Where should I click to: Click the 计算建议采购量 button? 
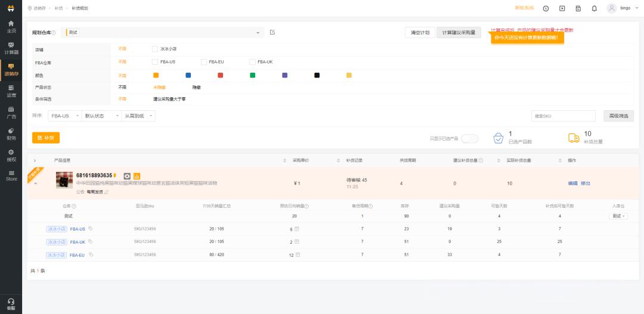[458, 33]
